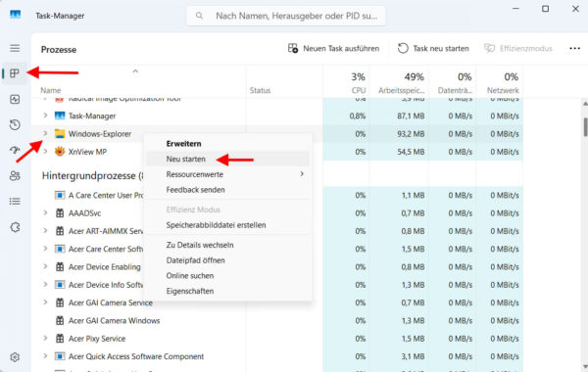Open the App history sidebar icon

click(x=15, y=124)
